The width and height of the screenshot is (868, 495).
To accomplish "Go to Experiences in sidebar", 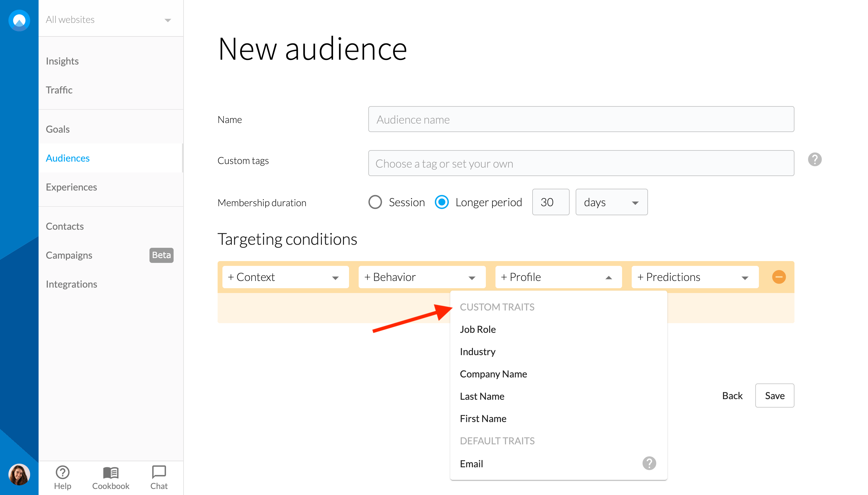I will click(x=71, y=187).
